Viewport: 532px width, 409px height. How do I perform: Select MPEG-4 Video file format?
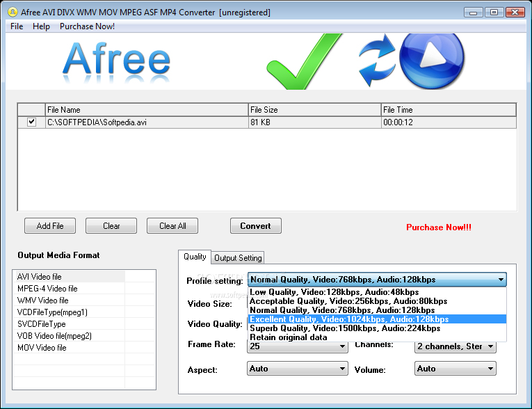coord(70,289)
